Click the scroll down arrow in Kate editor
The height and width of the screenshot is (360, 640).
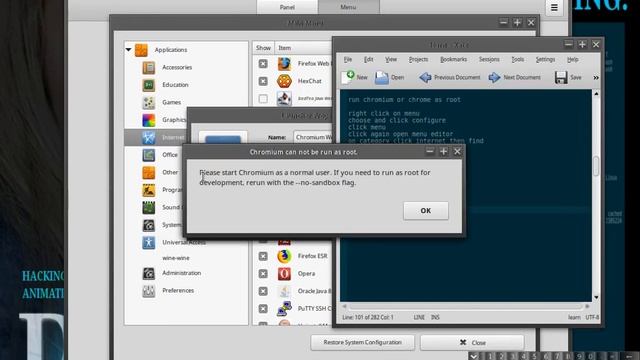[x=596, y=298]
